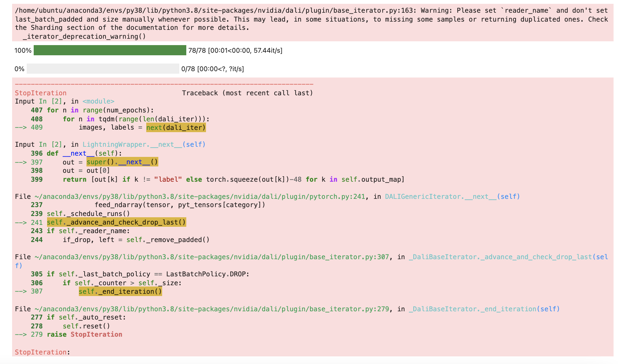Click the pink deprecation warning banner
Viewport: 618px width, 364px height.
click(x=308, y=19)
